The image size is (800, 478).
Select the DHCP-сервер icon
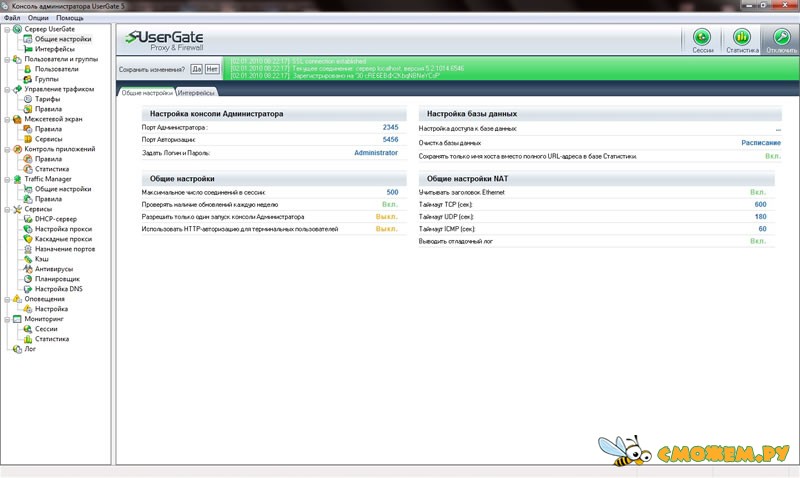pos(28,219)
